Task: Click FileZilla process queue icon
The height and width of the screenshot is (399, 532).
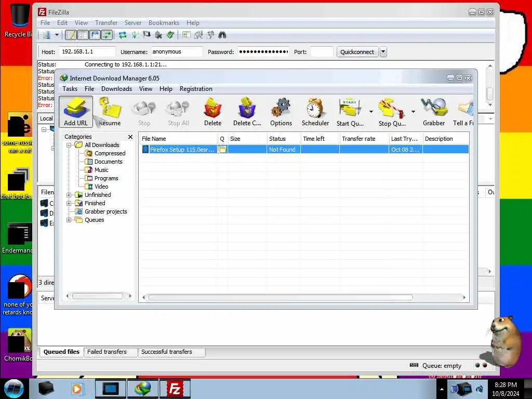Action: [x=135, y=35]
